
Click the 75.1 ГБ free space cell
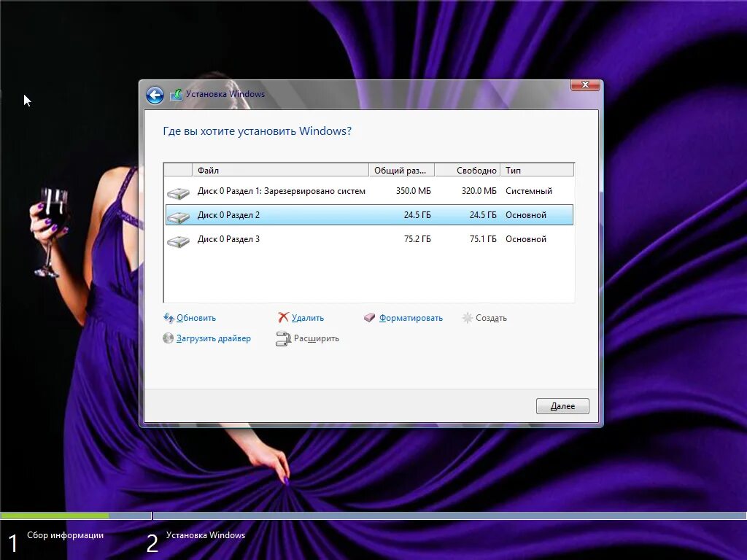(483, 239)
